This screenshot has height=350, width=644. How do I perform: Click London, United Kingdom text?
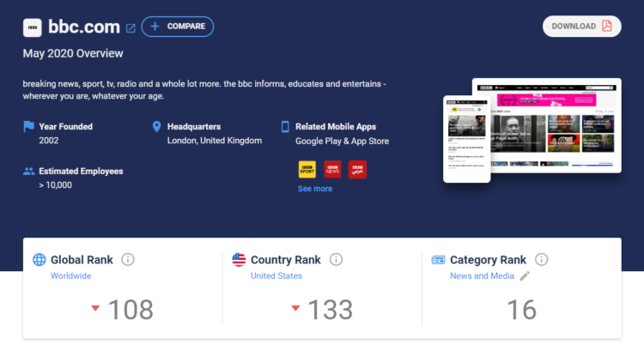tap(215, 141)
